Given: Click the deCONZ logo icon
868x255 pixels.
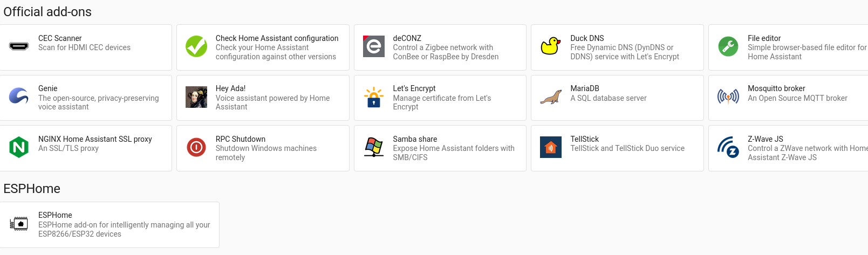Looking at the screenshot, I should tap(374, 46).
